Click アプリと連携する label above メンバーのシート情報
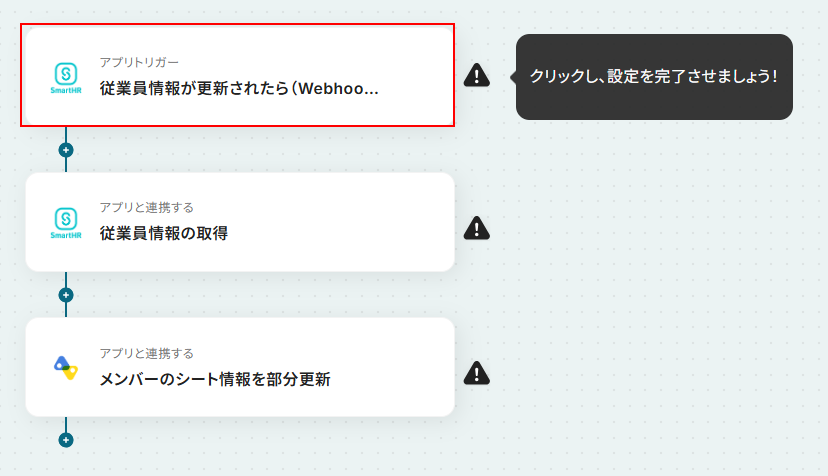The width and height of the screenshot is (828, 476). [147, 353]
